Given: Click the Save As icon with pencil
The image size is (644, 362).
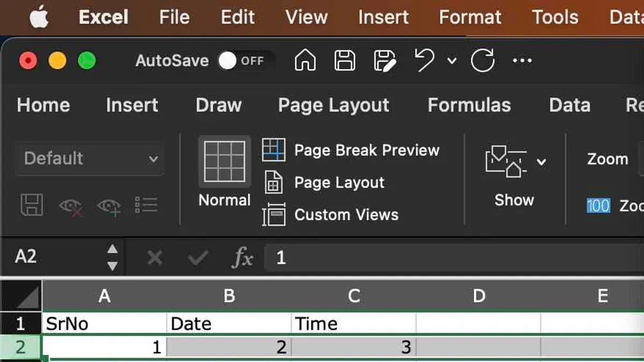Looking at the screenshot, I should coord(385,61).
